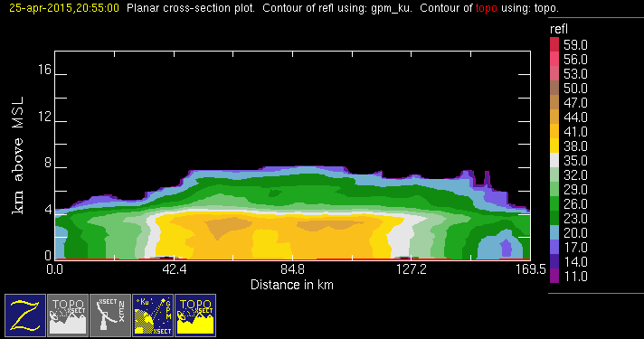
Task: Select the yellow Z reflectivity field icon
Action: pyautogui.click(x=25, y=315)
